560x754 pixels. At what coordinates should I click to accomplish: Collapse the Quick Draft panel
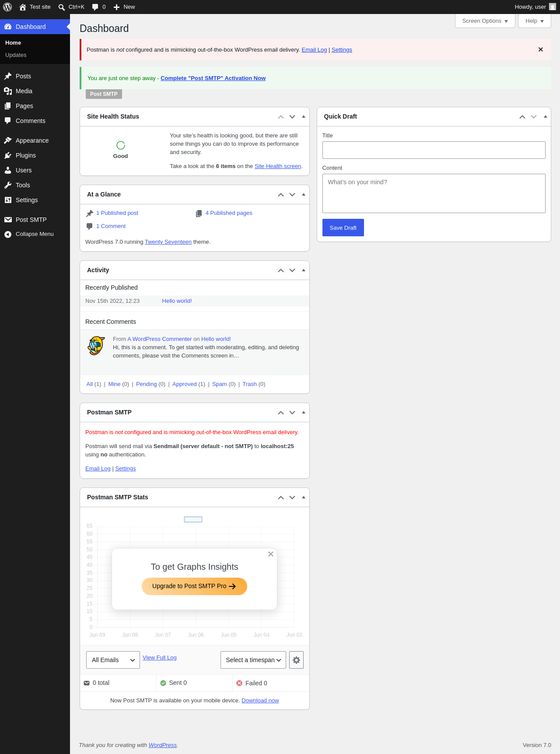coord(545,116)
